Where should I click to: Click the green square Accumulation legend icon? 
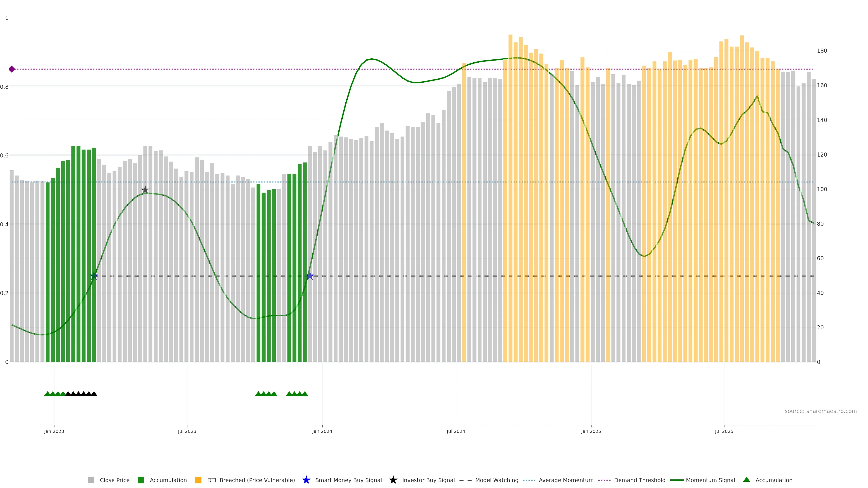pyautogui.click(x=141, y=480)
